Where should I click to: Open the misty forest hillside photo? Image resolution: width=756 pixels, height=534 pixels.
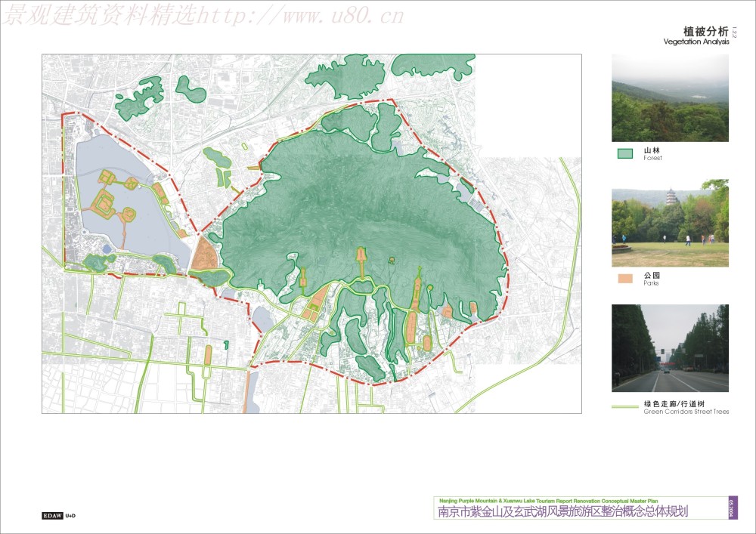(670, 98)
